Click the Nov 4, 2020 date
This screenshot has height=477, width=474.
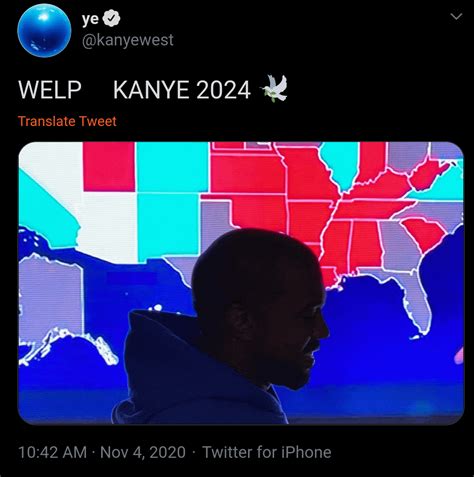(143, 452)
